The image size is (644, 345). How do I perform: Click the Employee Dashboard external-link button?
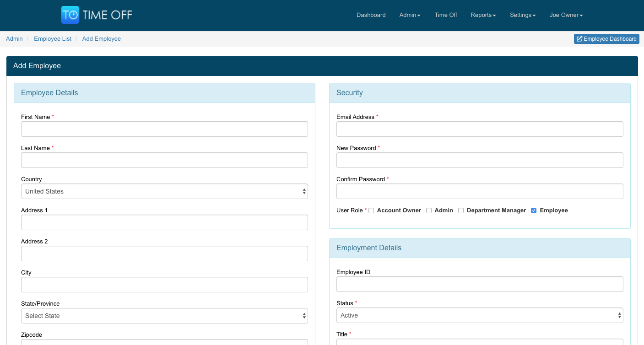[606, 39]
